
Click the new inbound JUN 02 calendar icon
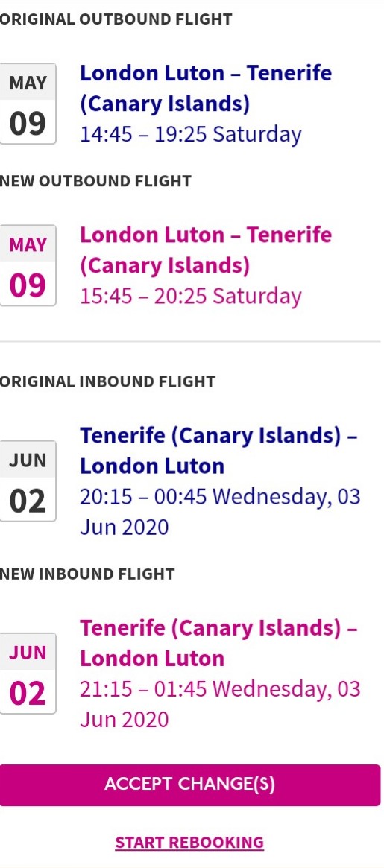(28, 674)
